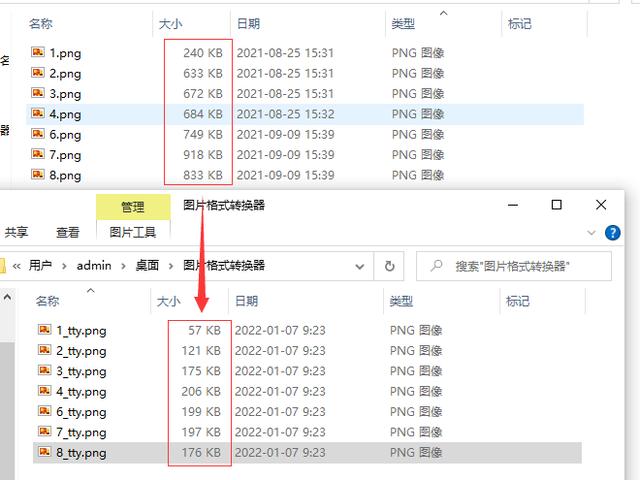Expand the admin breadcrumb arrow

[x=123, y=266]
